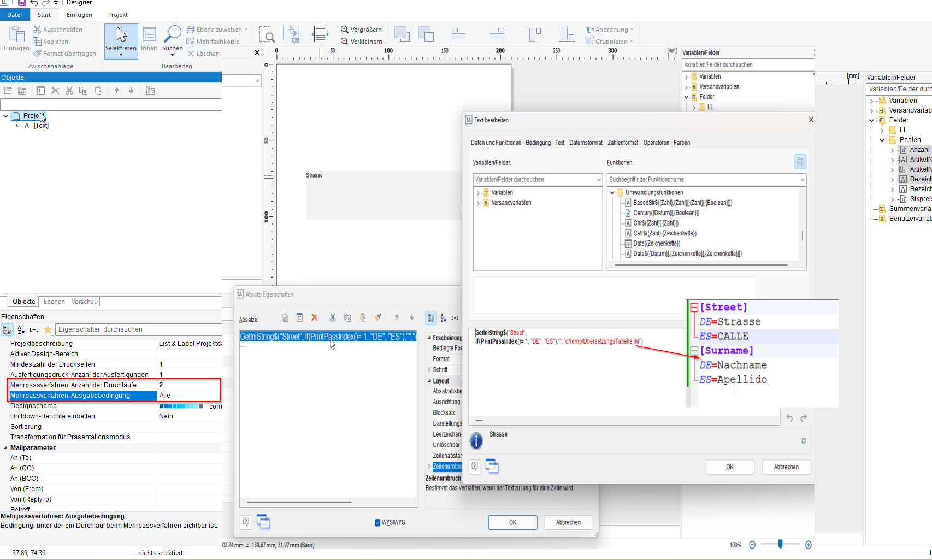Switch to the Einfügen ribbon tab
The height and width of the screenshot is (560, 932).
[x=79, y=15]
